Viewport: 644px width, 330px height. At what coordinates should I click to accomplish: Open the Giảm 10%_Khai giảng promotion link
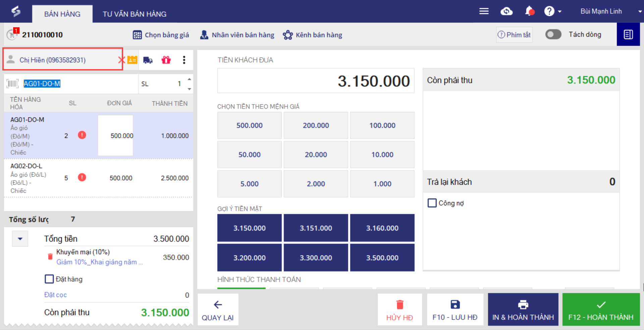coord(100,262)
